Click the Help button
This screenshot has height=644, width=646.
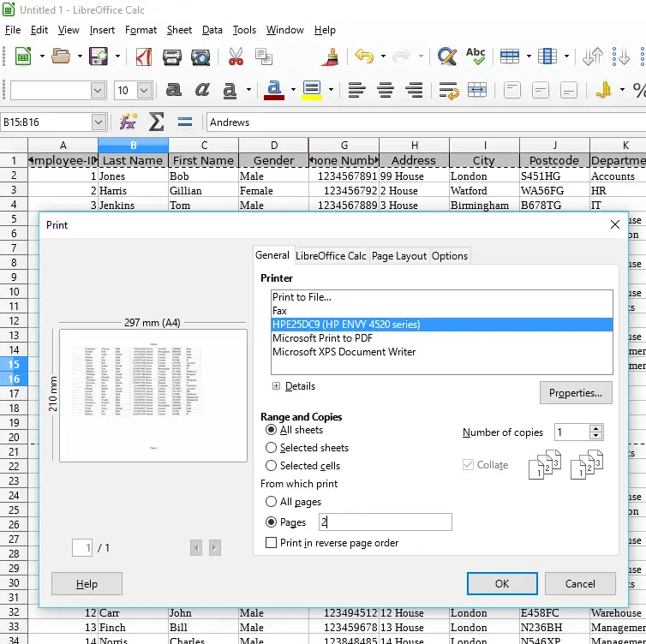click(87, 583)
